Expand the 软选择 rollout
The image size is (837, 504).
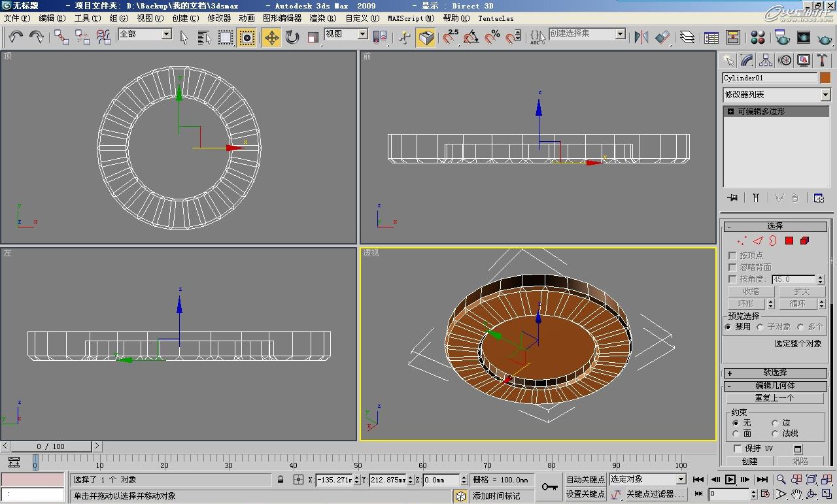click(775, 373)
